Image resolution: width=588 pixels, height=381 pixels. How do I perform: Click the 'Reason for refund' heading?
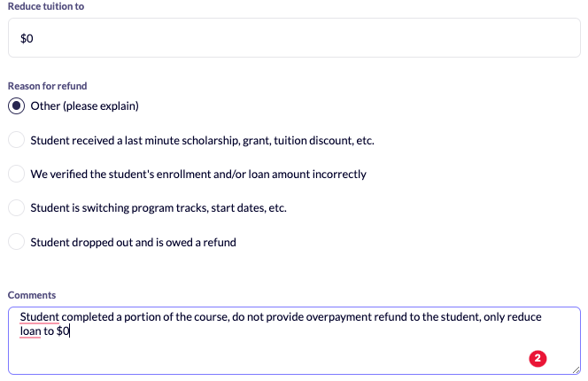pyautogui.click(x=47, y=86)
